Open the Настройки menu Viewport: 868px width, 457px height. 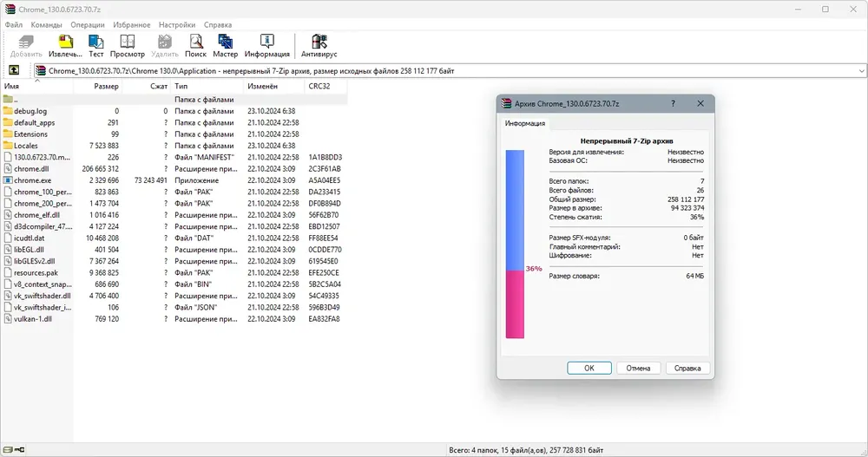click(x=177, y=25)
